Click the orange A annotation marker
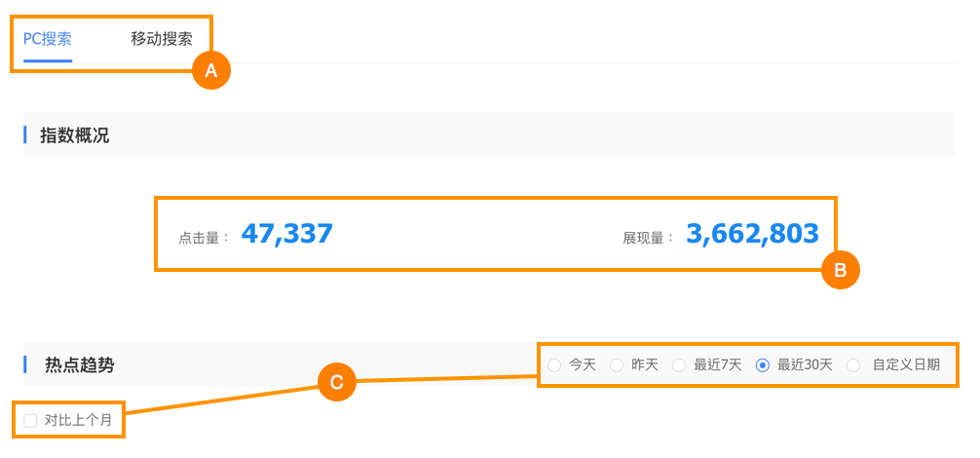This screenshot has height=458, width=980. click(210, 70)
